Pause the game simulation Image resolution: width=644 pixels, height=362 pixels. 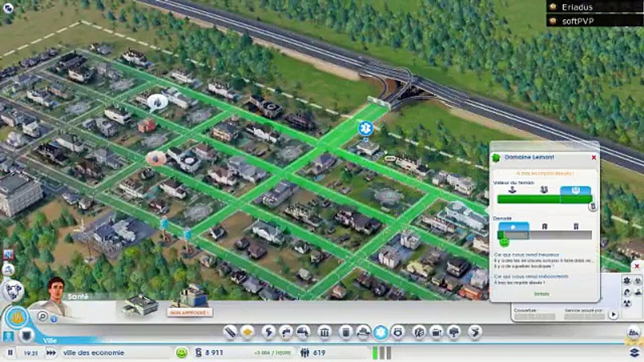coord(10,353)
